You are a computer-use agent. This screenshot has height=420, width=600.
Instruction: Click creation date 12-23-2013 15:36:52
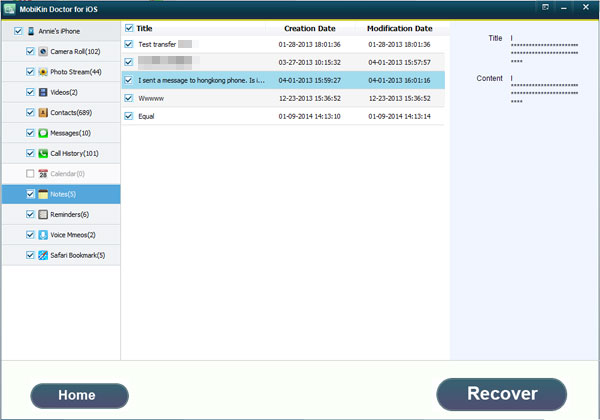point(310,98)
